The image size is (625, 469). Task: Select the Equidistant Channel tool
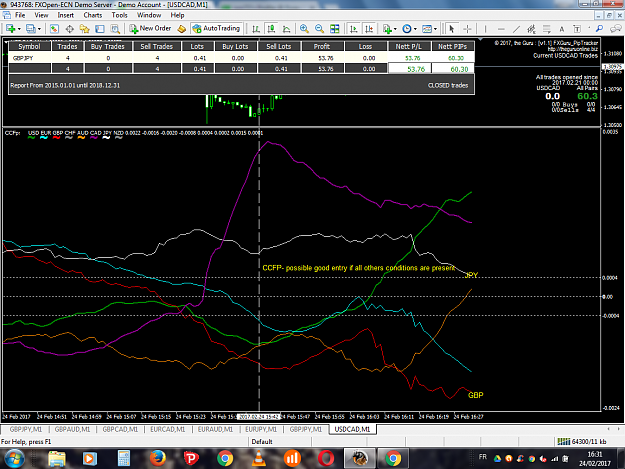pos(531,29)
